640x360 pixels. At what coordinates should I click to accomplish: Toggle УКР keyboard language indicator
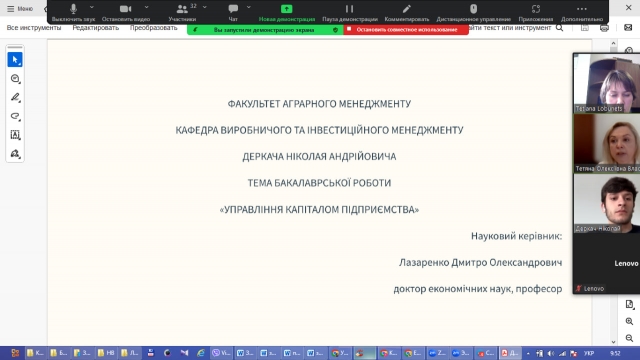point(589,353)
